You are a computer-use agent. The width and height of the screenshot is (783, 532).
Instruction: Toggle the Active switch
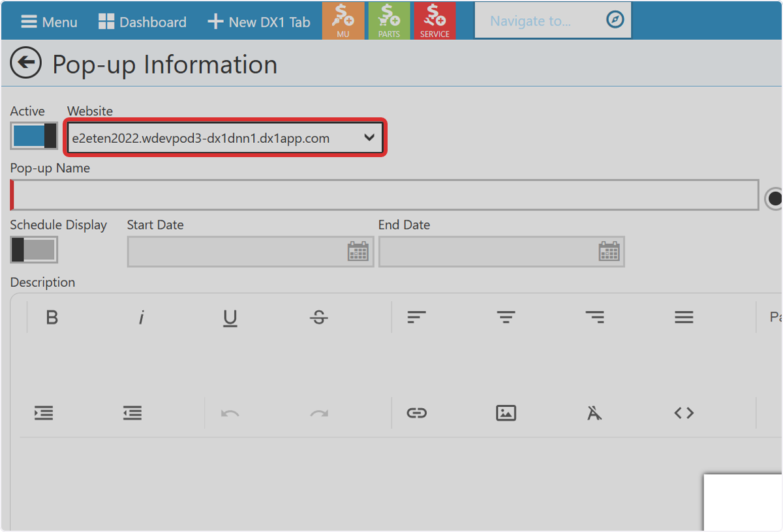click(x=34, y=136)
